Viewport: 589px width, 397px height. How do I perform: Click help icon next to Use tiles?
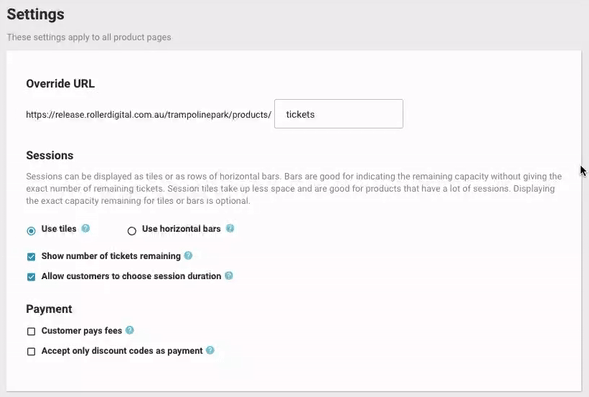point(86,228)
